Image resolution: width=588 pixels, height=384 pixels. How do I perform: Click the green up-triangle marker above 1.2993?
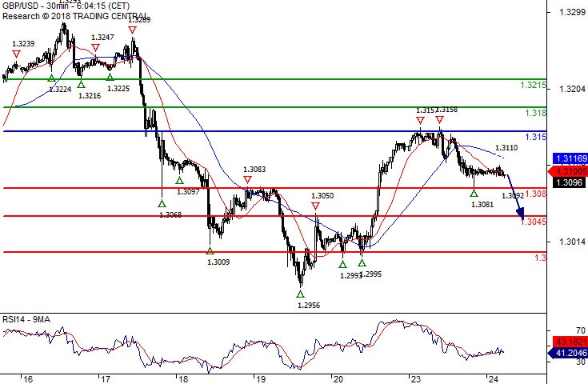pyautogui.click(x=342, y=264)
